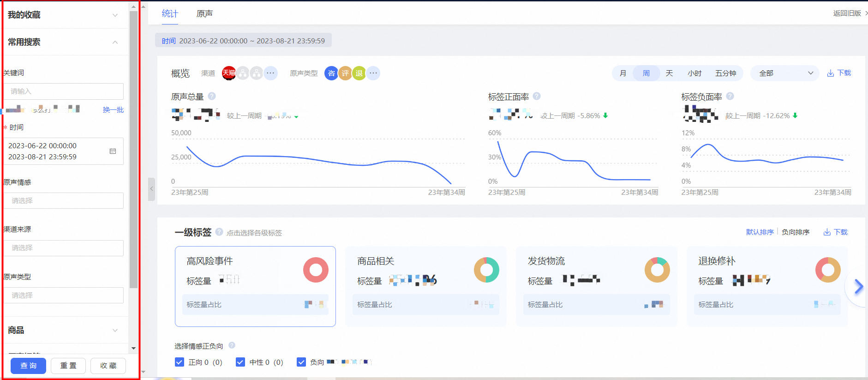Image resolution: width=868 pixels, height=380 pixels.
Task: Sort by 默认排序
Action: click(760, 232)
